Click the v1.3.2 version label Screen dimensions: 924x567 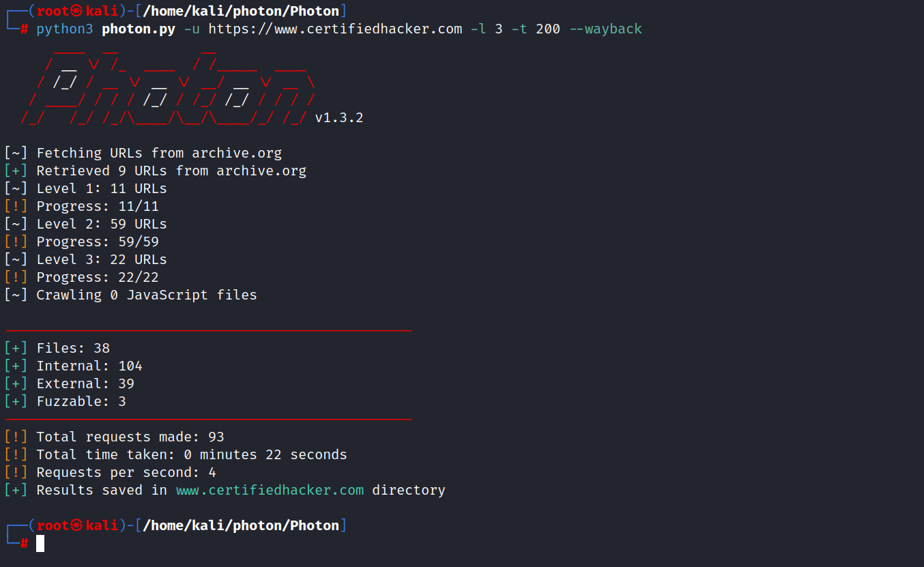click(339, 117)
